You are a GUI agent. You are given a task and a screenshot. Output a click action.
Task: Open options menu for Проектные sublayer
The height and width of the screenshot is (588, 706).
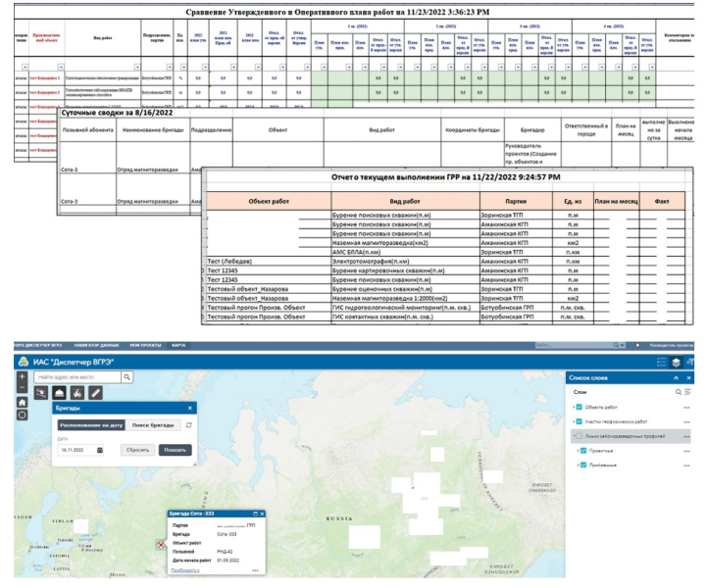[686, 451]
